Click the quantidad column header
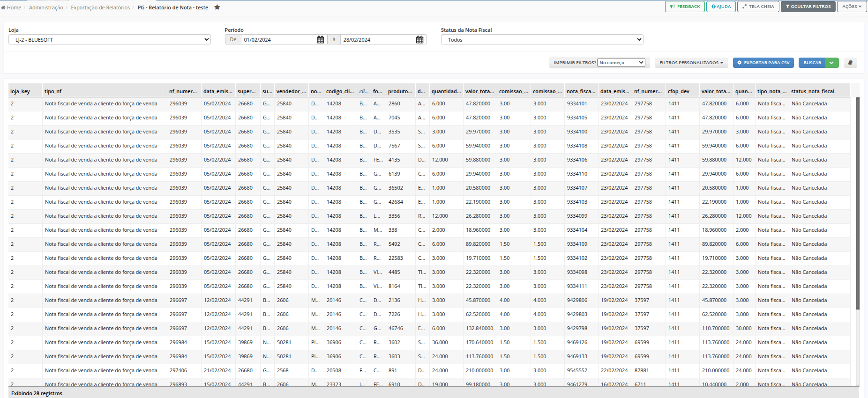The width and height of the screenshot is (868, 398). (446, 91)
